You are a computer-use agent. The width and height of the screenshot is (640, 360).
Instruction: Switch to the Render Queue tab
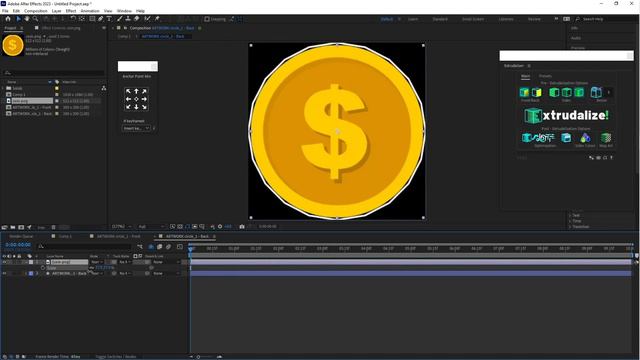21,236
